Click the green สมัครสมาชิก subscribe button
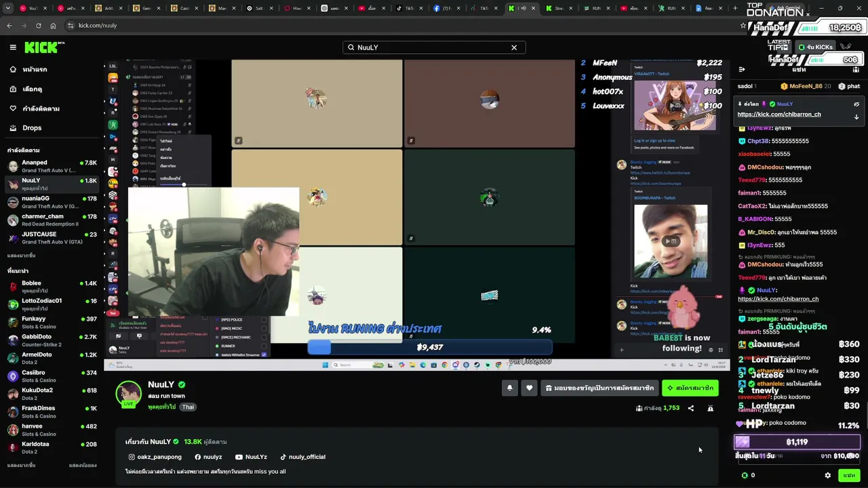This screenshot has height=488, width=868. click(x=690, y=388)
